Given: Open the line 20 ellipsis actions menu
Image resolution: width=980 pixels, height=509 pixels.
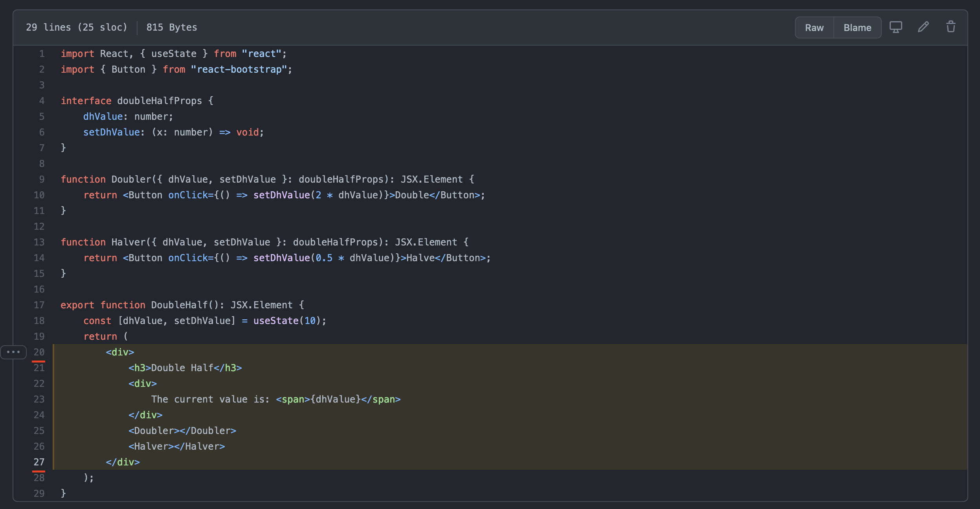Looking at the screenshot, I should 13,352.
